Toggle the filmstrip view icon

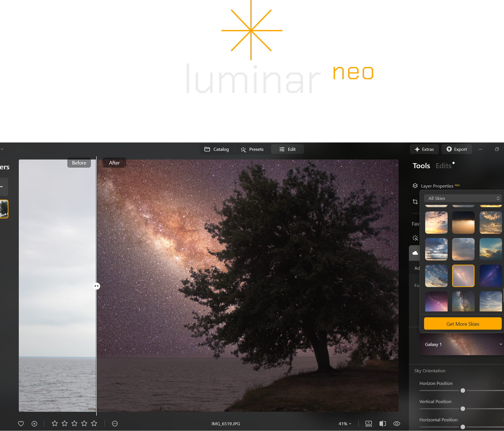(x=368, y=424)
